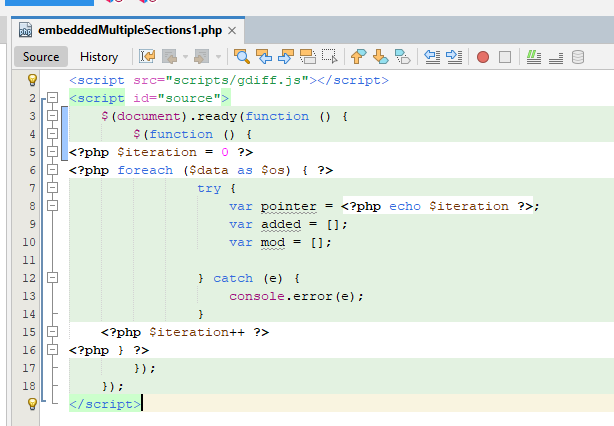
Task: Click the database cylinder toolbar icon
Action: [x=578, y=57]
